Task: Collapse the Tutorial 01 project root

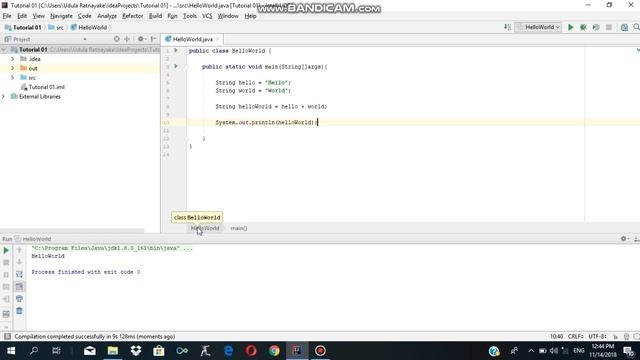Action: coord(4,49)
